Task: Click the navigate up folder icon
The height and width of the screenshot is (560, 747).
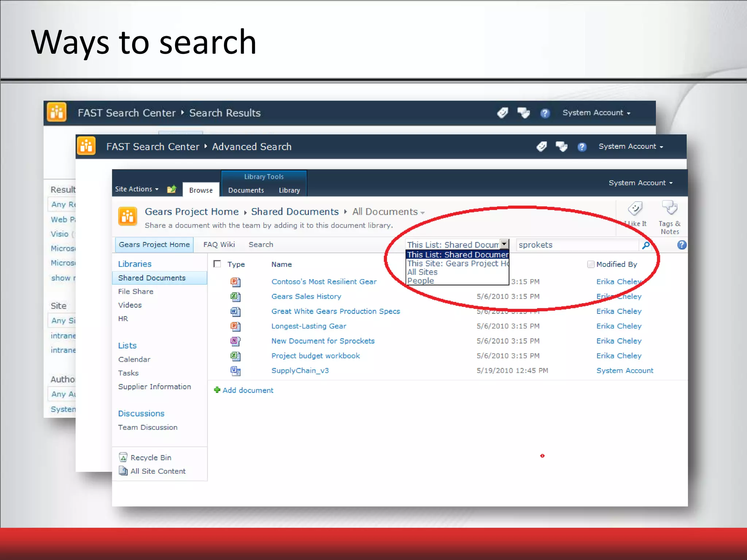Action: (x=171, y=189)
